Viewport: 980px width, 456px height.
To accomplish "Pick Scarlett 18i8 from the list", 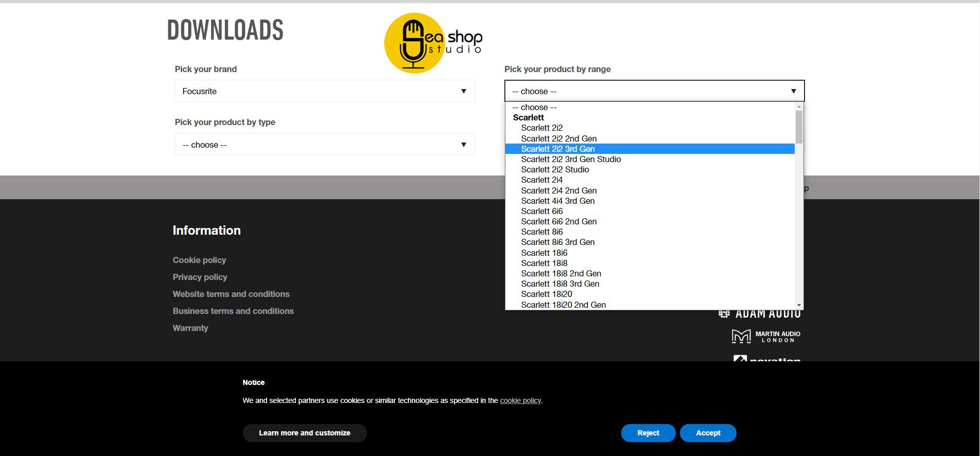I will (650, 263).
